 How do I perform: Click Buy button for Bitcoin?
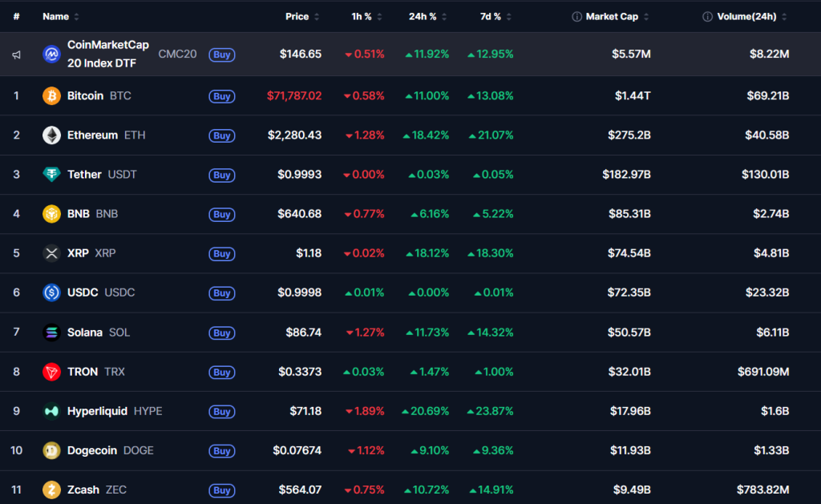coord(222,96)
